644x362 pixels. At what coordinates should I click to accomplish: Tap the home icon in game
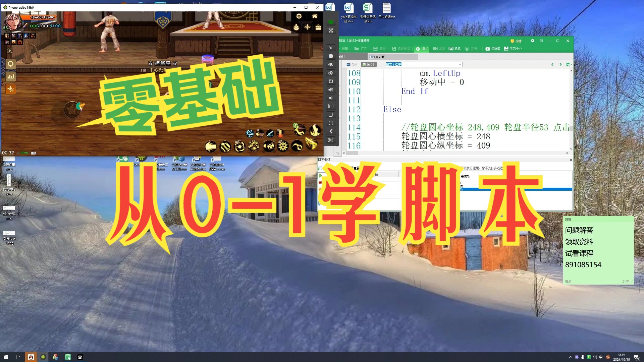[x=314, y=16]
